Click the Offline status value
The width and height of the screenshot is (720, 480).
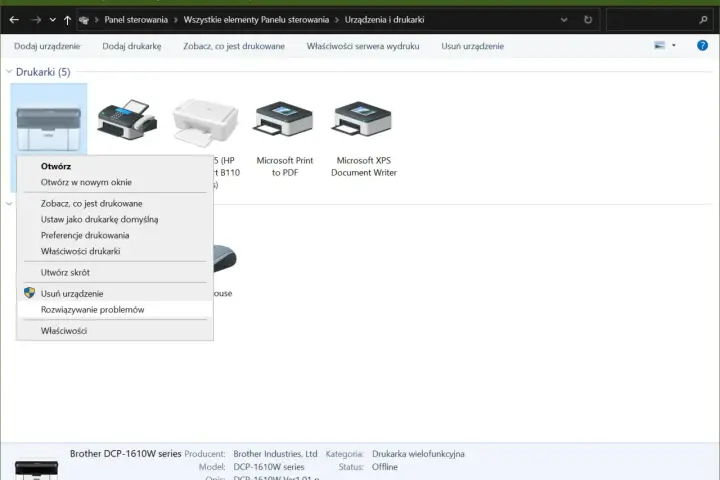(x=385, y=467)
